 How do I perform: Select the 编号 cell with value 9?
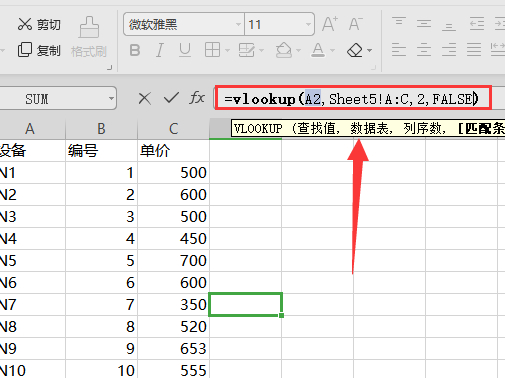101,349
